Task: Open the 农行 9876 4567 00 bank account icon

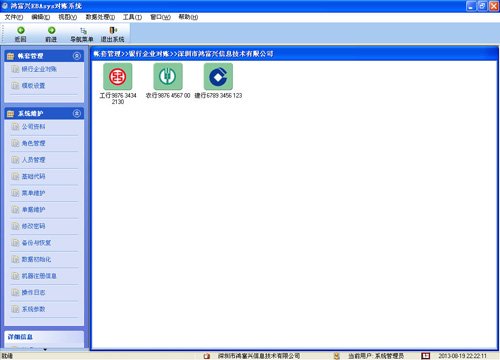Action: (x=168, y=76)
